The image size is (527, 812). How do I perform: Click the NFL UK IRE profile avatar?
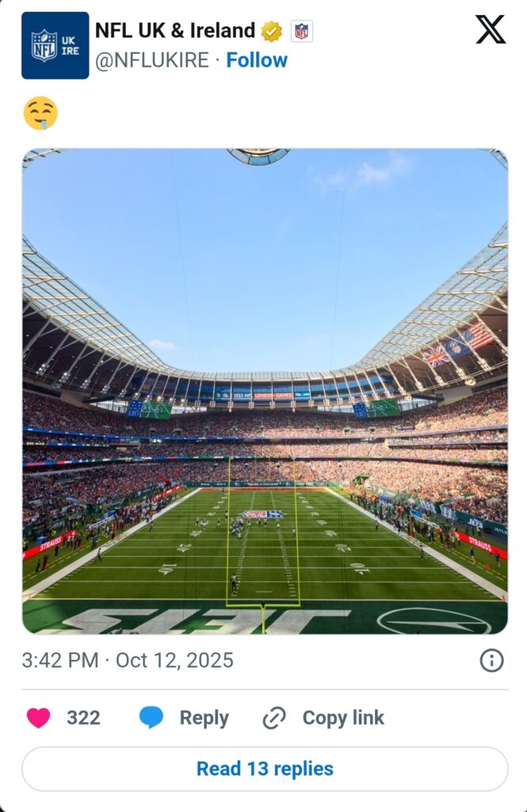[55, 45]
